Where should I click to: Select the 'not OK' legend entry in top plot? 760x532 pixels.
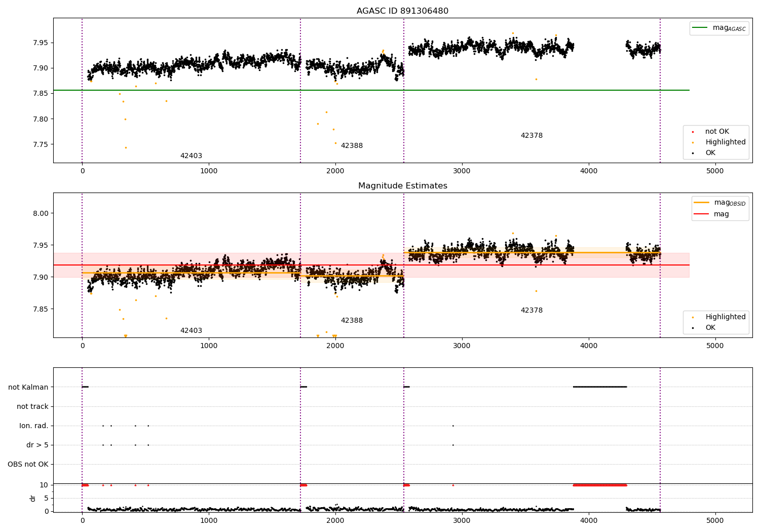pyautogui.click(x=717, y=132)
